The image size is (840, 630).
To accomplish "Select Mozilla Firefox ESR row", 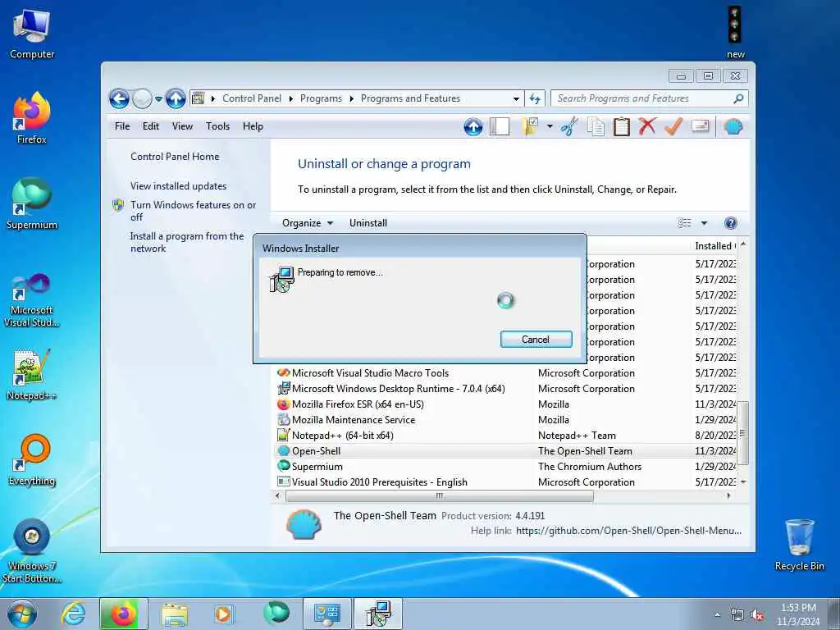I will (x=506, y=404).
